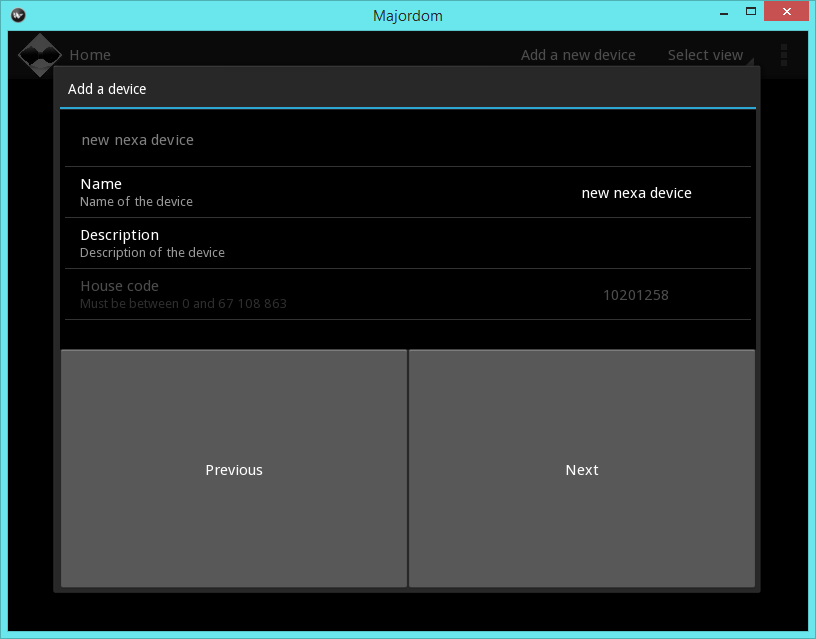Click the Majordom diamond logo icon
Viewport: 816px width, 639px height.
pyautogui.click(x=40, y=55)
